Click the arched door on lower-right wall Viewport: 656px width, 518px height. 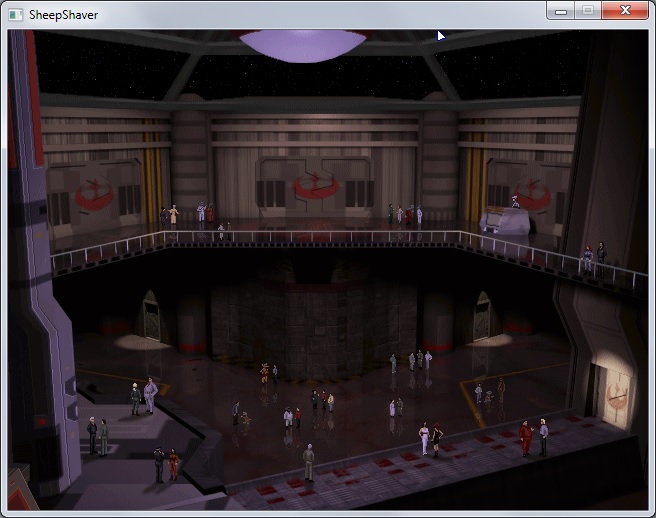tap(482, 315)
